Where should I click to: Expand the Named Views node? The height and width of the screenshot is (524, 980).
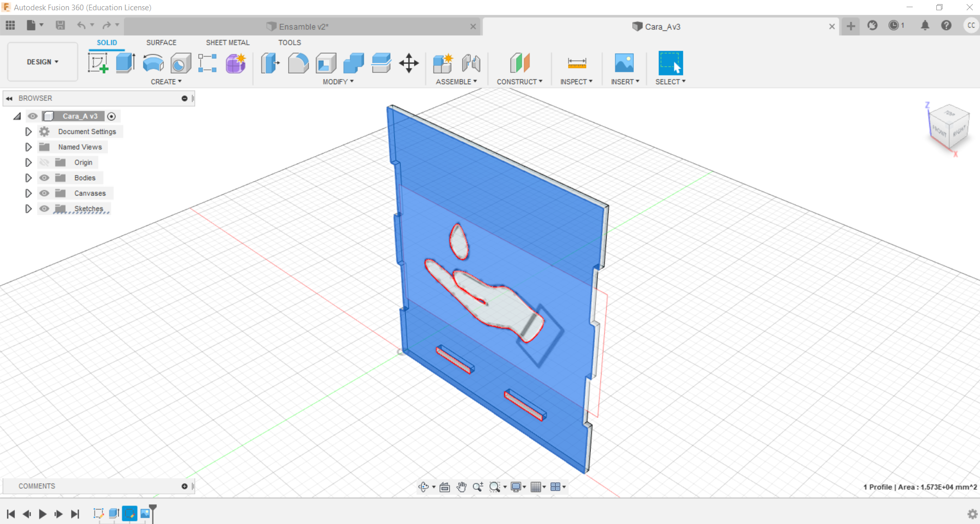click(28, 147)
